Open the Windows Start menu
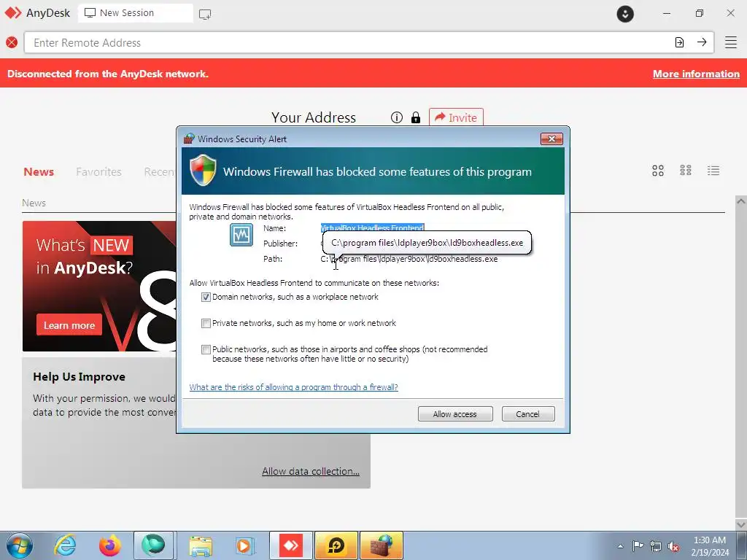This screenshot has width=747, height=560. click(20, 545)
